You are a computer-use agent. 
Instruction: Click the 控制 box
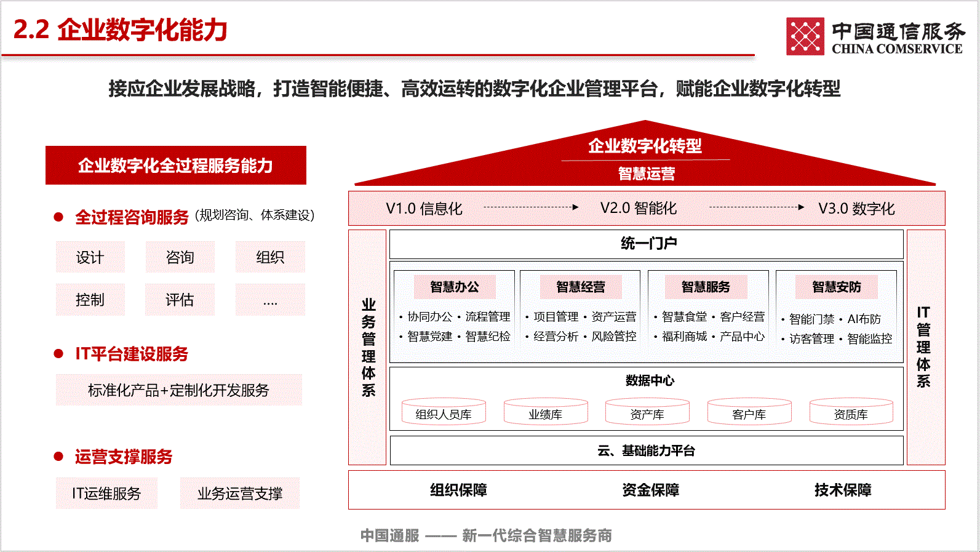click(x=90, y=300)
